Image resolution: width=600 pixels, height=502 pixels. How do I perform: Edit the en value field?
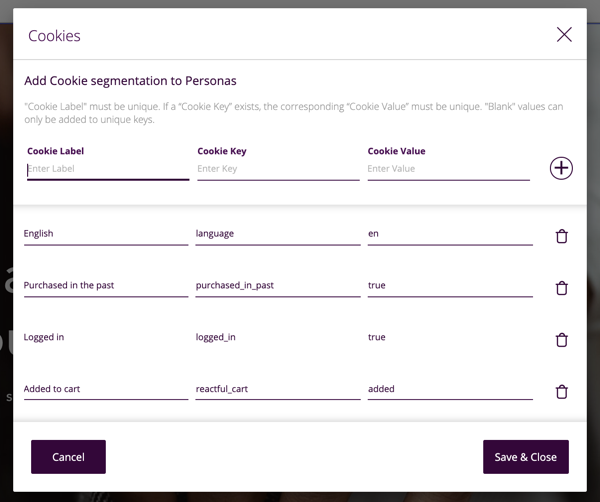tap(450, 234)
